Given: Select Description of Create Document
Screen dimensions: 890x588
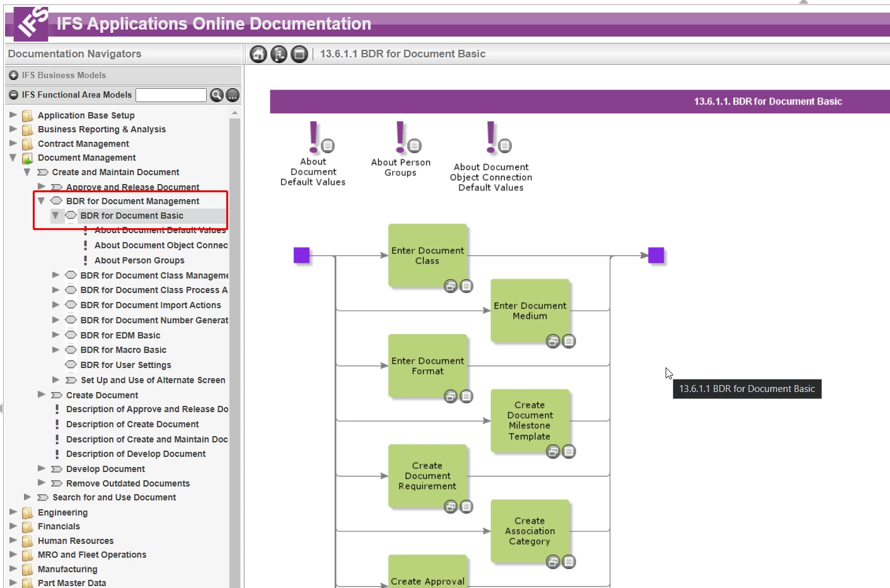Looking at the screenshot, I should coord(132,424).
